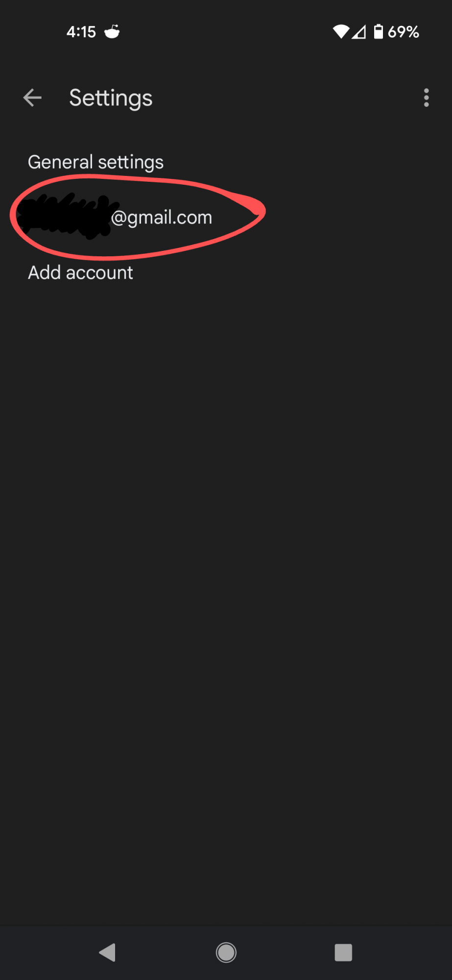452x980 pixels.
Task: Tap the 4:15 clock in status bar
Action: (x=81, y=32)
